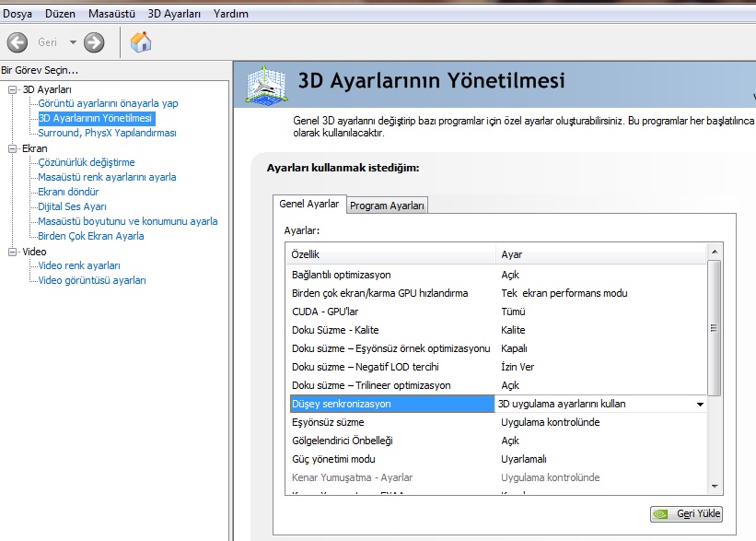Click the Kapalı value for Eşyönsüz örnek

(x=514, y=348)
